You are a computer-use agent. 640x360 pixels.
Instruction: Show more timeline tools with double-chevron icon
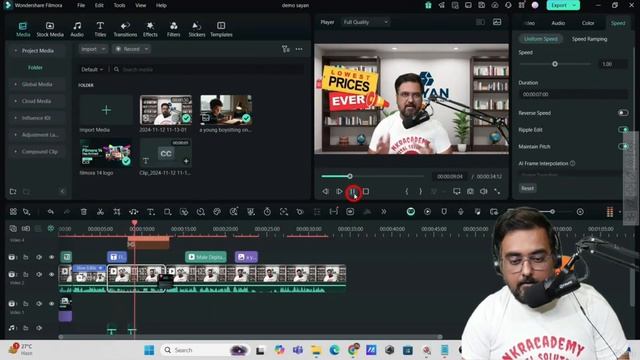[x=384, y=212]
